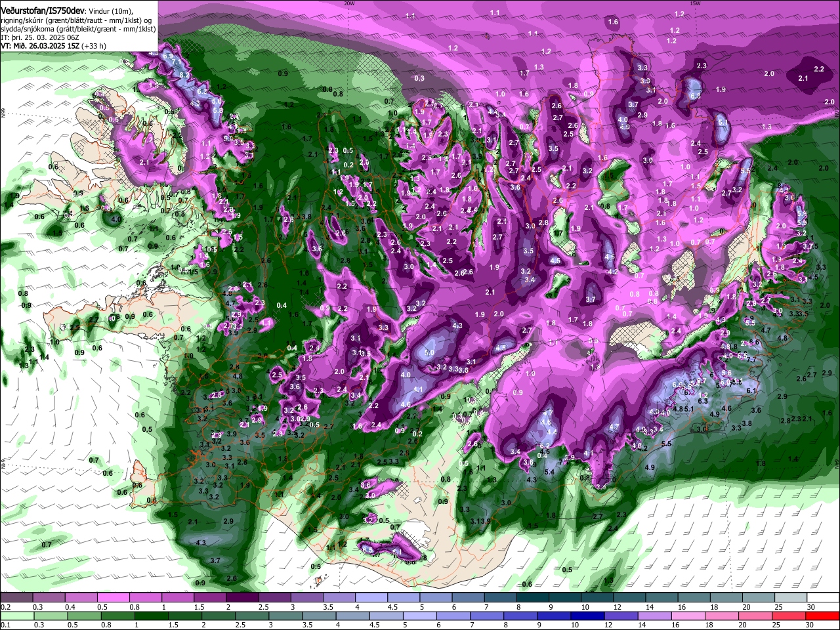
Task: Click the light pink rain swatch between 16 and 18
Action: click(x=688, y=616)
